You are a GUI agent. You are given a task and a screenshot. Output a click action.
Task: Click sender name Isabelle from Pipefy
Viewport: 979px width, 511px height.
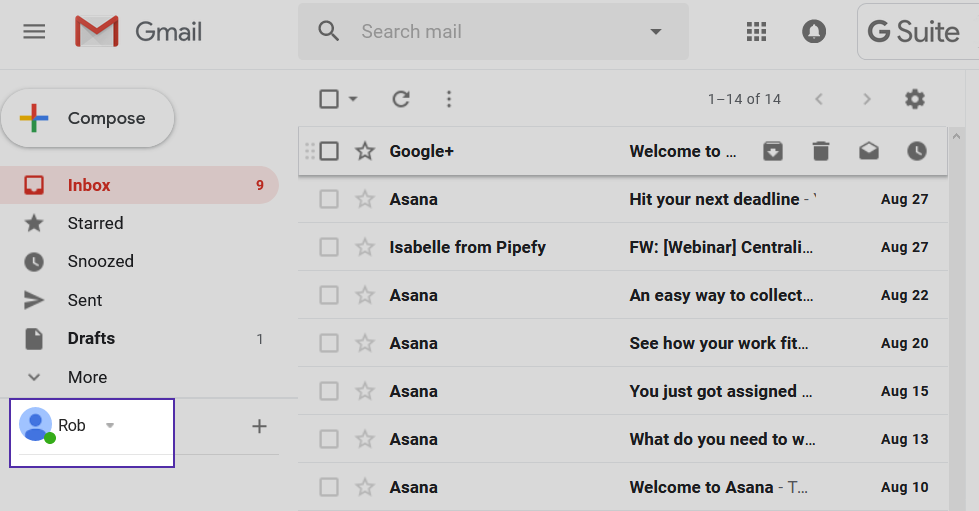click(468, 247)
